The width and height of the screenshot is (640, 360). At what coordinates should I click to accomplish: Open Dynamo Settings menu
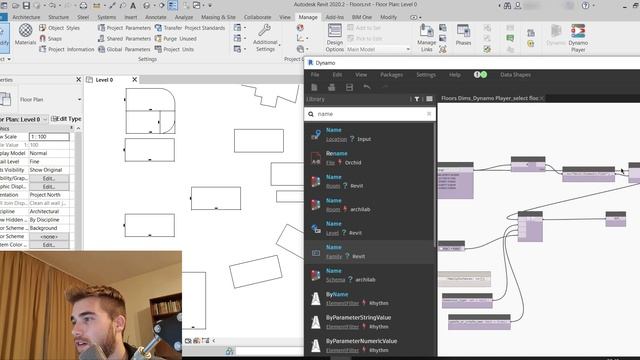point(426,75)
